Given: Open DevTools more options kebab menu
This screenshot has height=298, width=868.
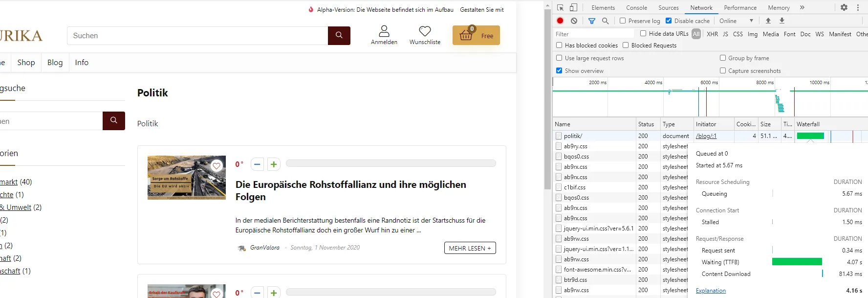Looking at the screenshot, I should (858, 7).
